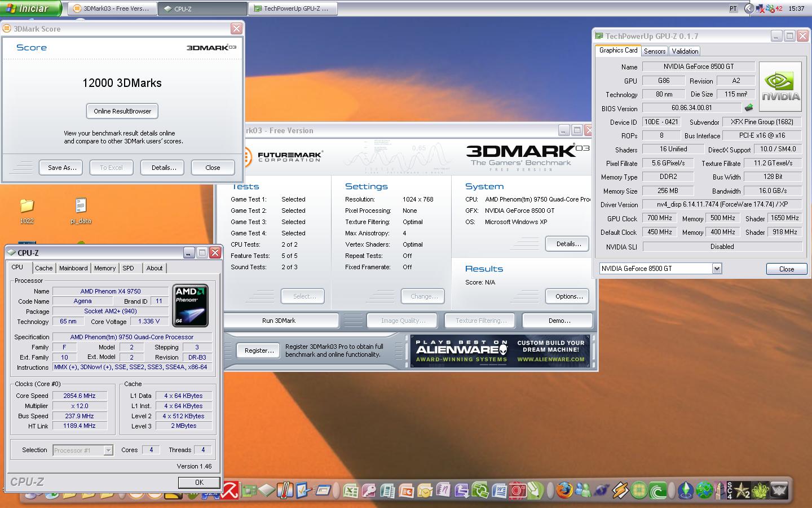
Task: Click the Register button in 3DMark03
Action: [259, 351]
